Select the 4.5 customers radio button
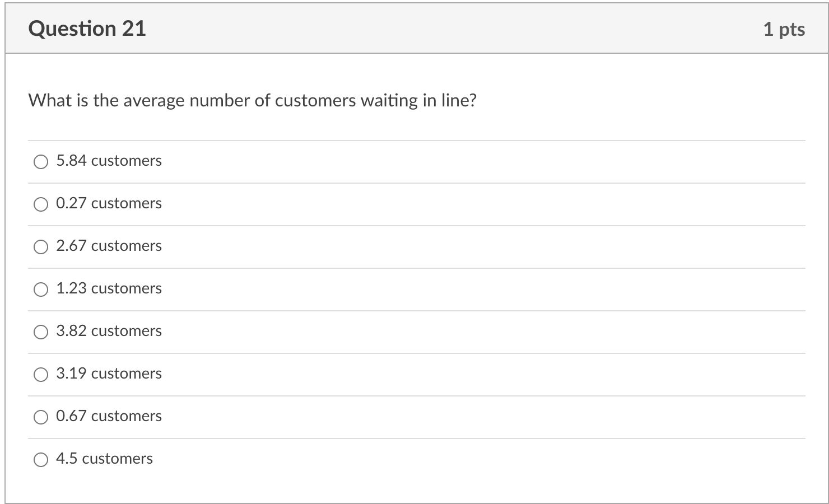 pos(41,460)
